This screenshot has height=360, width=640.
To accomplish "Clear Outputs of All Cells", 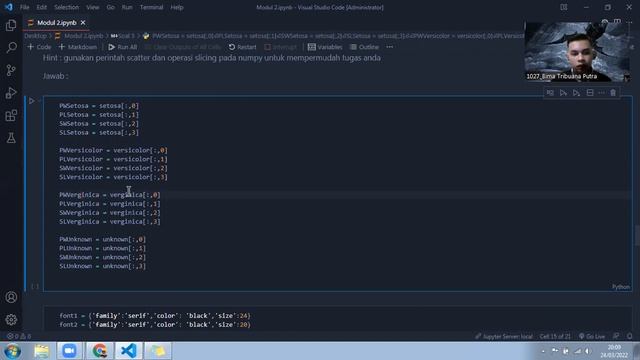I will coord(182,47).
